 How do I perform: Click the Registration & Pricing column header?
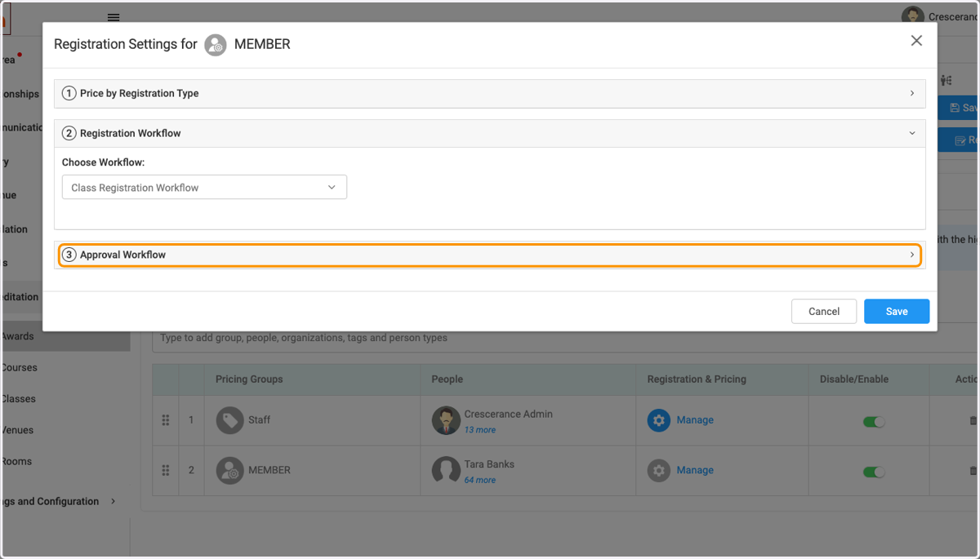[697, 379]
